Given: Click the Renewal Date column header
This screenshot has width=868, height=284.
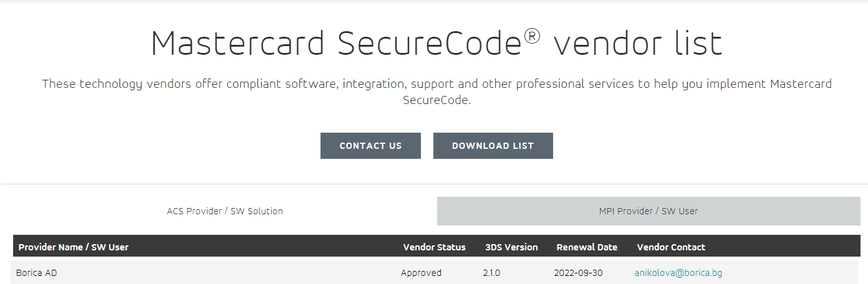Looking at the screenshot, I should pos(587,247).
